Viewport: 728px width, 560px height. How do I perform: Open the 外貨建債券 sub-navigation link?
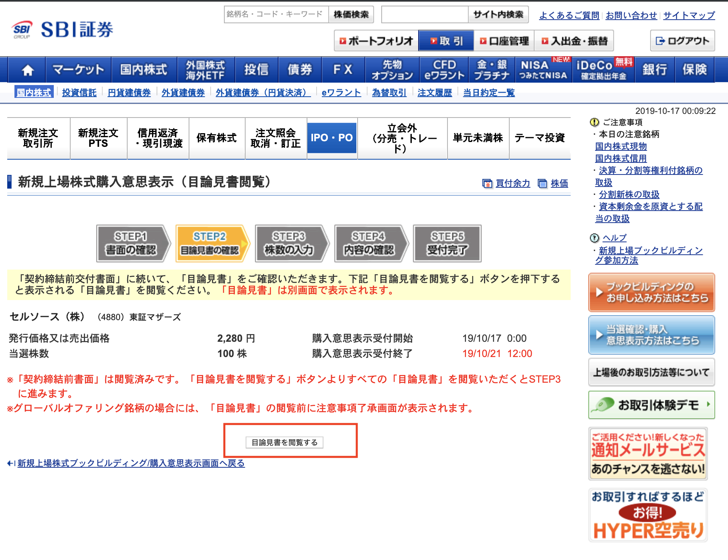[x=183, y=93]
